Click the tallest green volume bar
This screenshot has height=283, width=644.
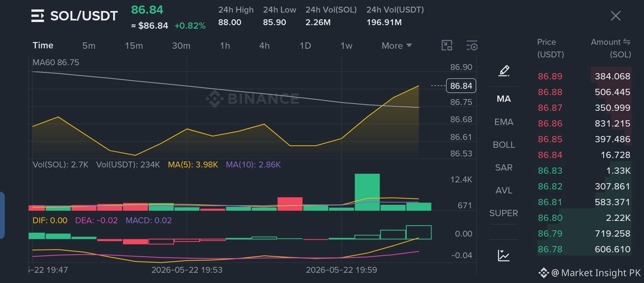(x=367, y=192)
